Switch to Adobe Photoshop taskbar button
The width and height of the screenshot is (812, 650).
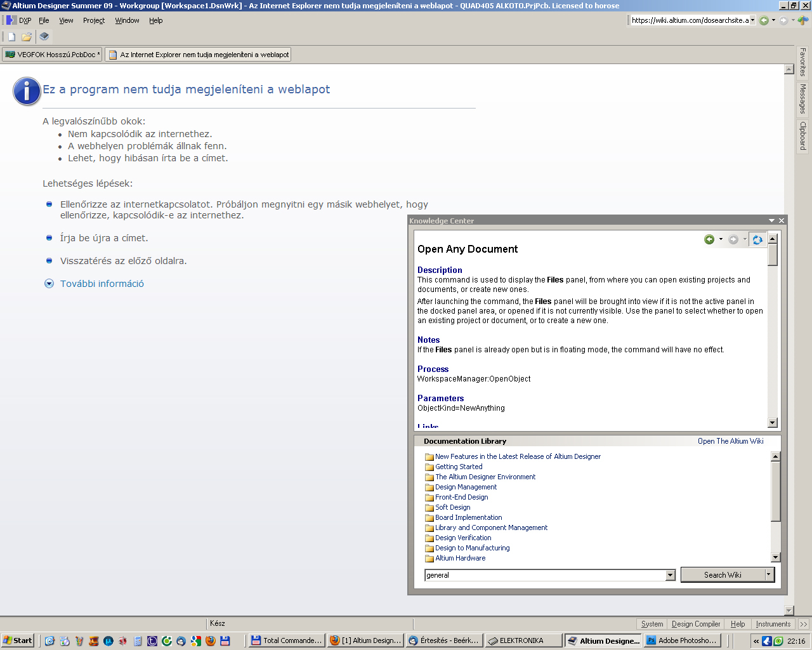[x=683, y=640]
